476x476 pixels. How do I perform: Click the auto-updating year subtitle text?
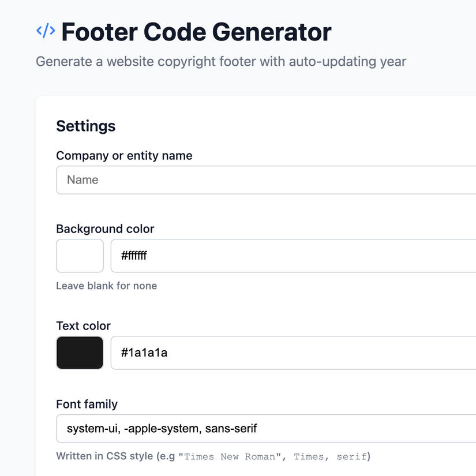click(x=221, y=61)
